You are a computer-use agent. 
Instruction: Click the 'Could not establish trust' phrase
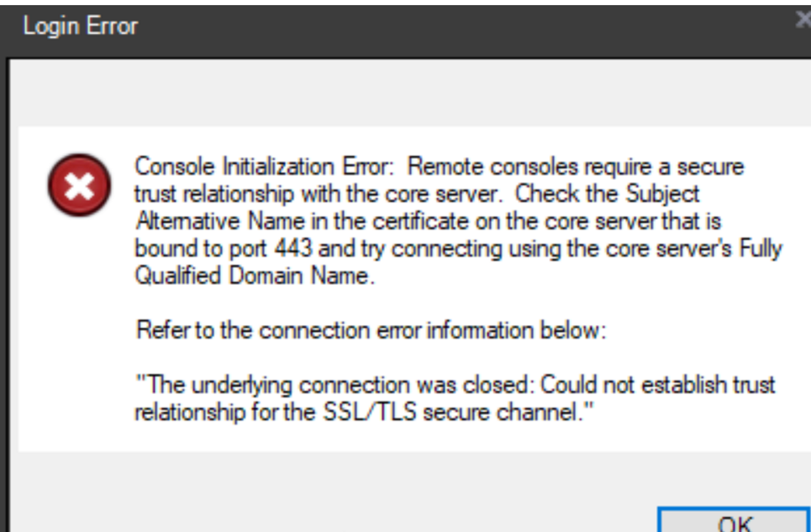click(x=657, y=385)
